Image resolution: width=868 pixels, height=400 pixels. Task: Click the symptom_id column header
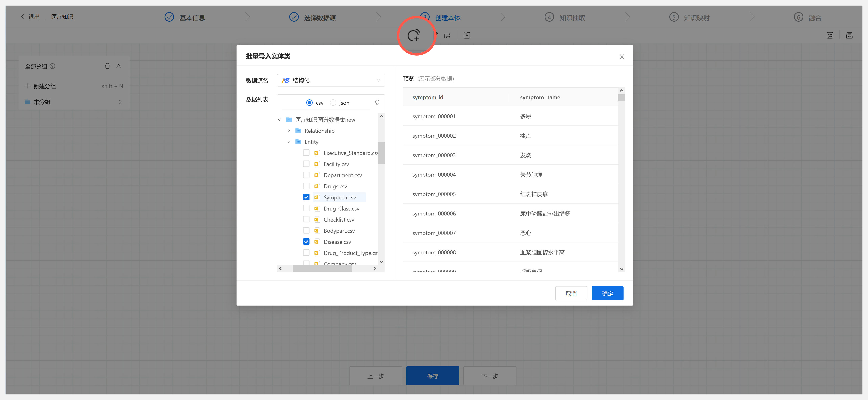point(428,97)
